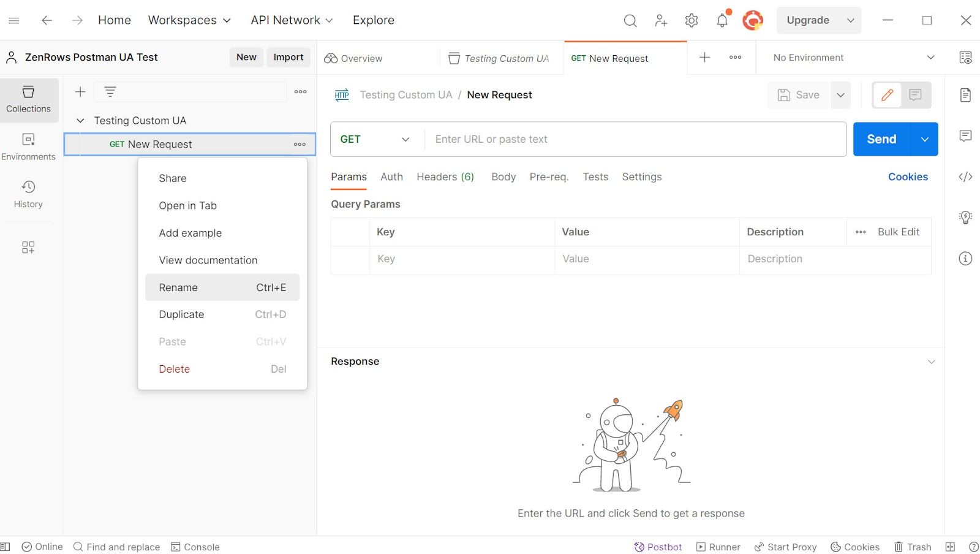Image resolution: width=980 pixels, height=554 pixels.
Task: Switch to the Headers tab
Action: click(445, 176)
